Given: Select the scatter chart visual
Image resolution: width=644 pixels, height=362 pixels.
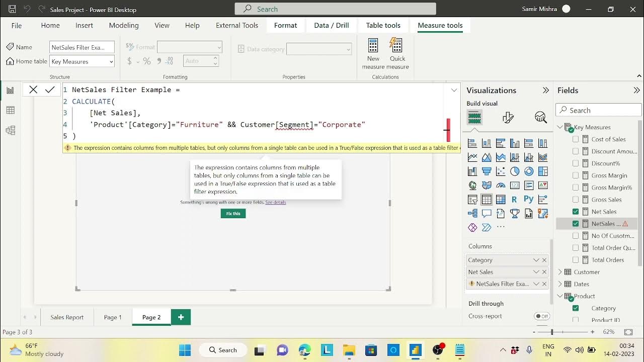Looking at the screenshot, I should point(501,171).
